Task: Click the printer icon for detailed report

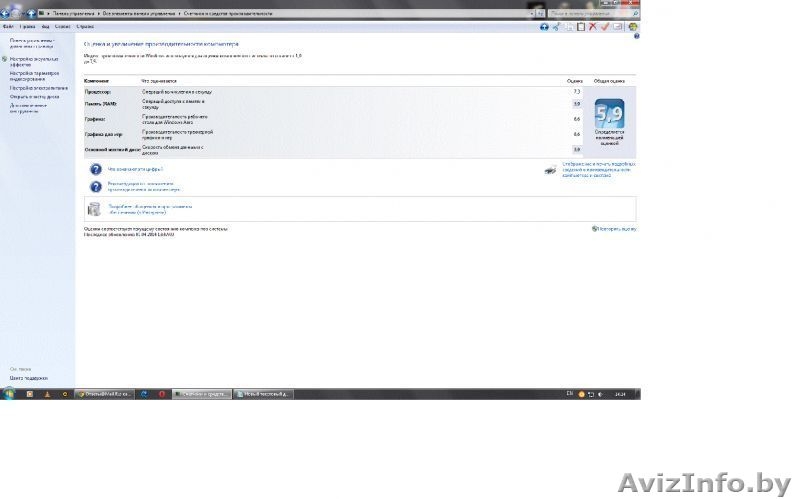Action: [551, 170]
